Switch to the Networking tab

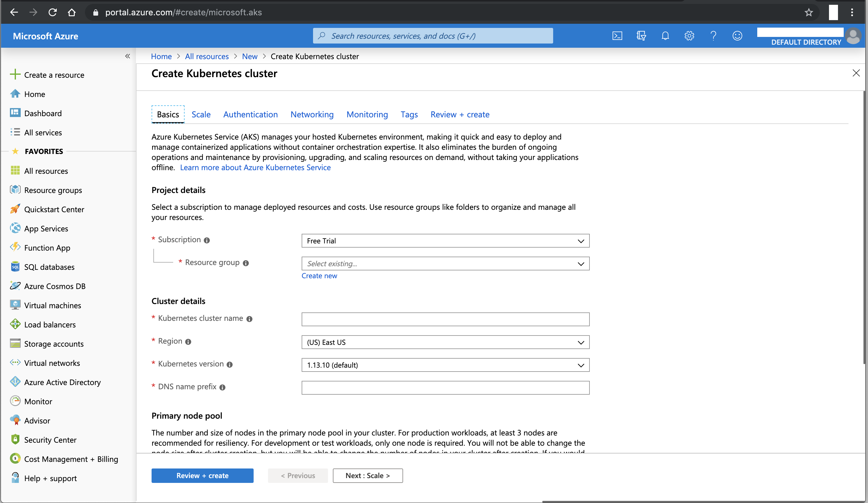(312, 114)
